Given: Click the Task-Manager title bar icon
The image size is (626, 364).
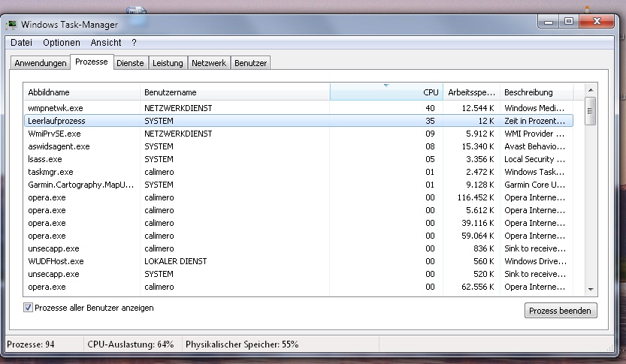Looking at the screenshot, I should tap(11, 25).
